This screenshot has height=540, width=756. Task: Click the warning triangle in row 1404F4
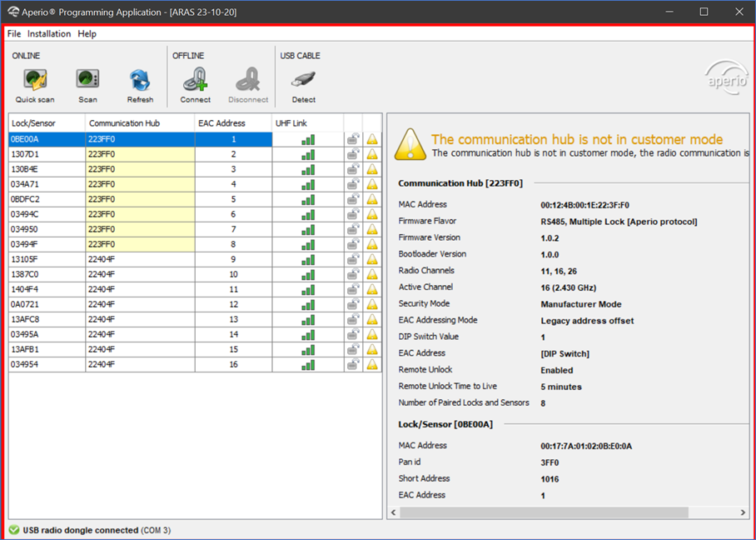[x=371, y=289]
